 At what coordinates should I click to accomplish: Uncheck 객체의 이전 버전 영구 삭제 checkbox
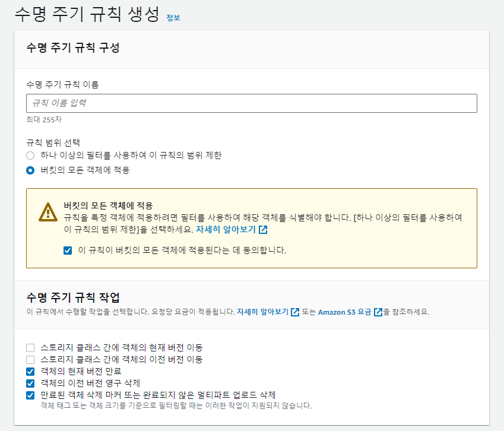(x=30, y=384)
